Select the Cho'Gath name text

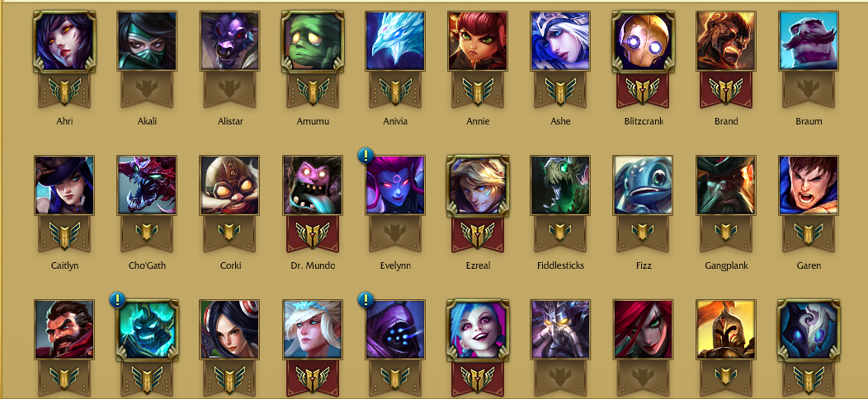coord(147,265)
